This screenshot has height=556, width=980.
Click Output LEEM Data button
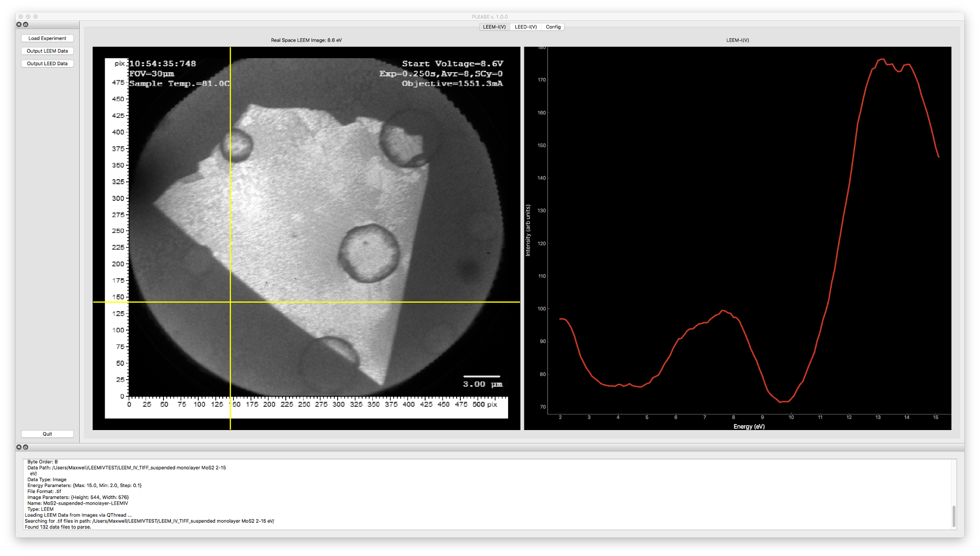coord(47,51)
